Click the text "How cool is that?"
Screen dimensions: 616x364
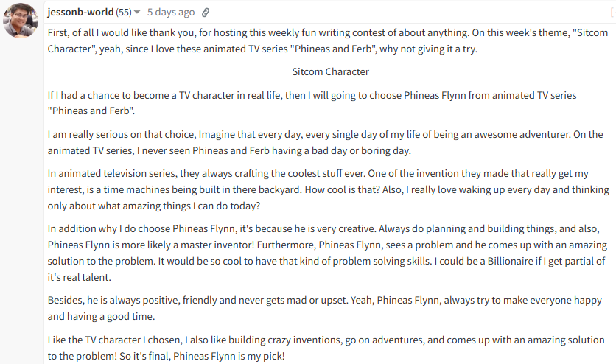(342, 189)
